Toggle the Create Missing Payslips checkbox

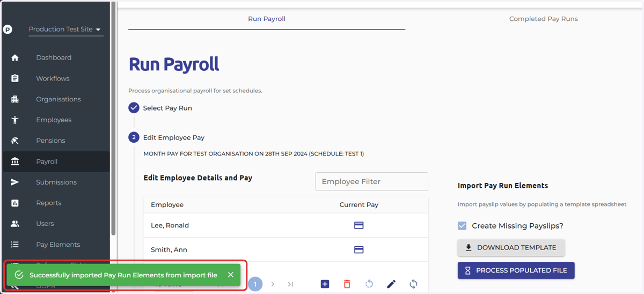tap(462, 226)
